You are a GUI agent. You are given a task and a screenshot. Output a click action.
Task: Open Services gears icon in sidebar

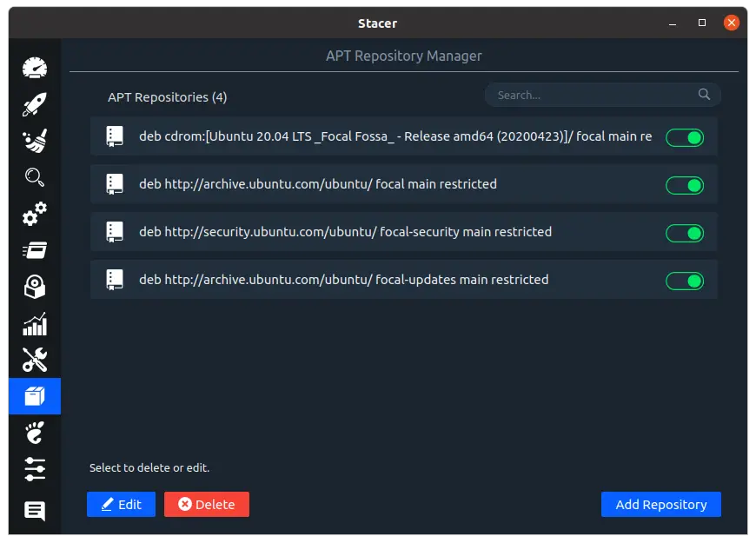tap(35, 214)
